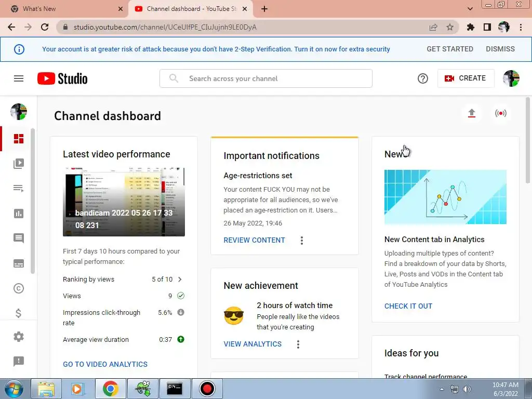Open the Chrome extensions puzzle icon

pos(471,27)
